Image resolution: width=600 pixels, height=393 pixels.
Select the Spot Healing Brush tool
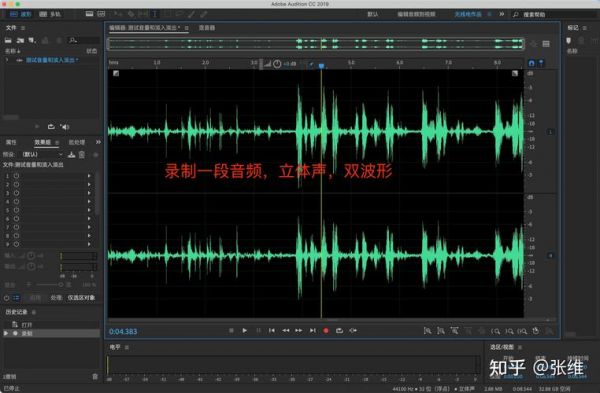tap(204, 14)
